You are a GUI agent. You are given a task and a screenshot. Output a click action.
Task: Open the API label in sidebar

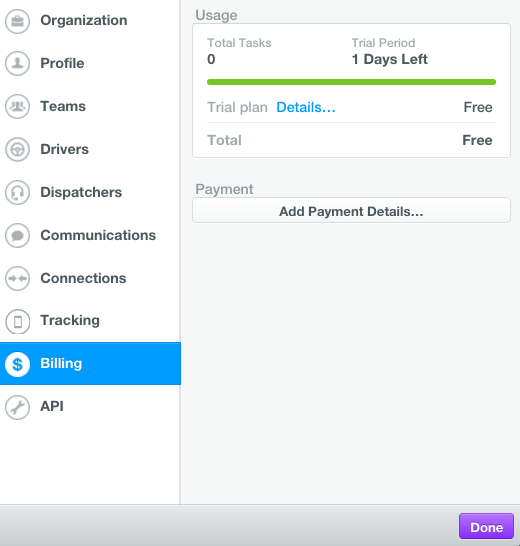coord(52,406)
